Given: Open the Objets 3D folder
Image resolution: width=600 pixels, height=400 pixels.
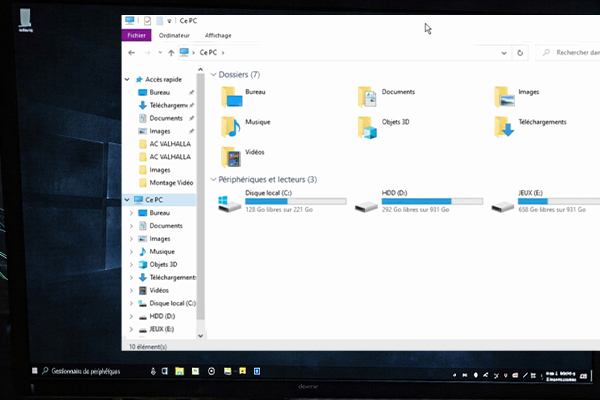Looking at the screenshot, I should click(367, 125).
